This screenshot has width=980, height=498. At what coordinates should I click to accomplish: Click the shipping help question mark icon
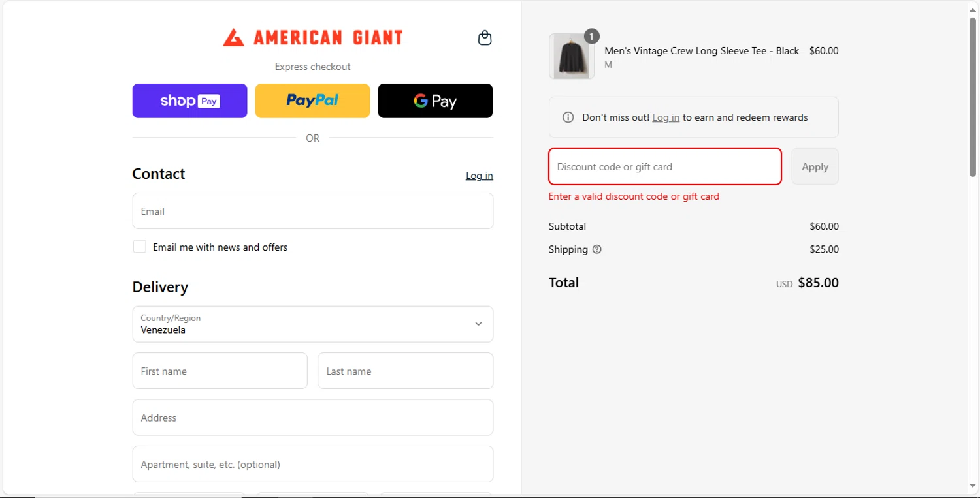[x=596, y=249]
